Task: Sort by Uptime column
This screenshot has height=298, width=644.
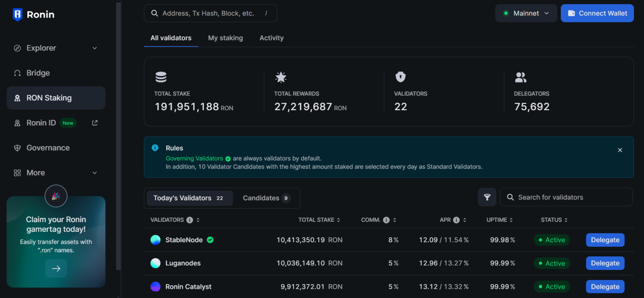Action: pyautogui.click(x=499, y=220)
